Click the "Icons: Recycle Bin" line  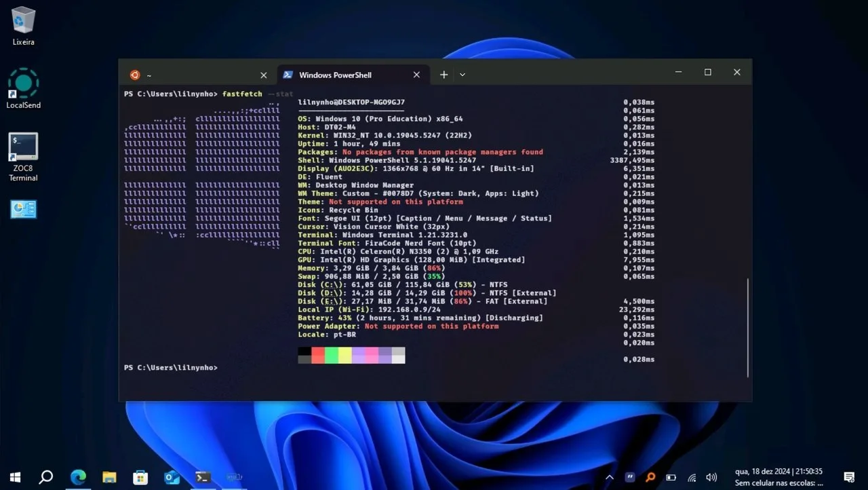click(x=338, y=210)
